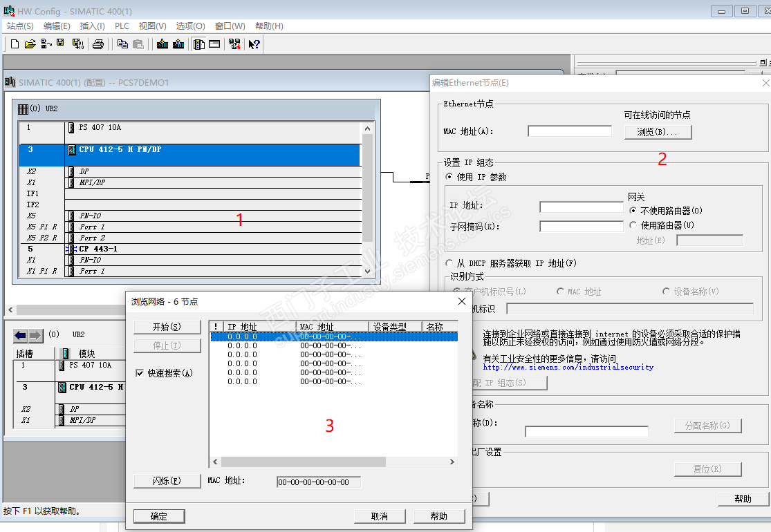771x532 pixels.
Task: Click the node list horizontal scrollbar thumb
Action: coord(304,462)
